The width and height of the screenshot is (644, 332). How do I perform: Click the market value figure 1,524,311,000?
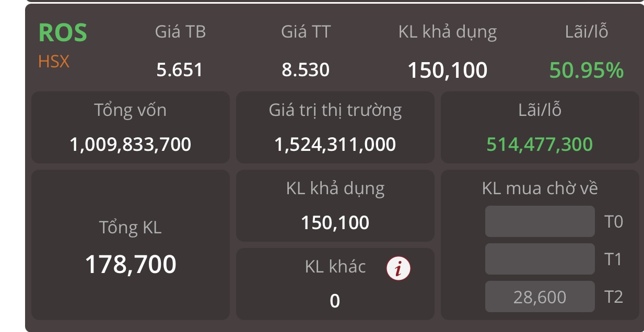[x=335, y=144]
